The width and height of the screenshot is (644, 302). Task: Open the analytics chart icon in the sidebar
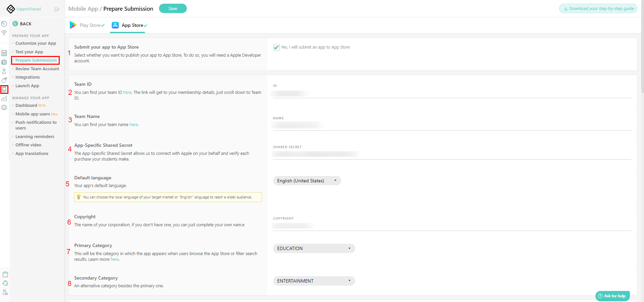click(4, 98)
